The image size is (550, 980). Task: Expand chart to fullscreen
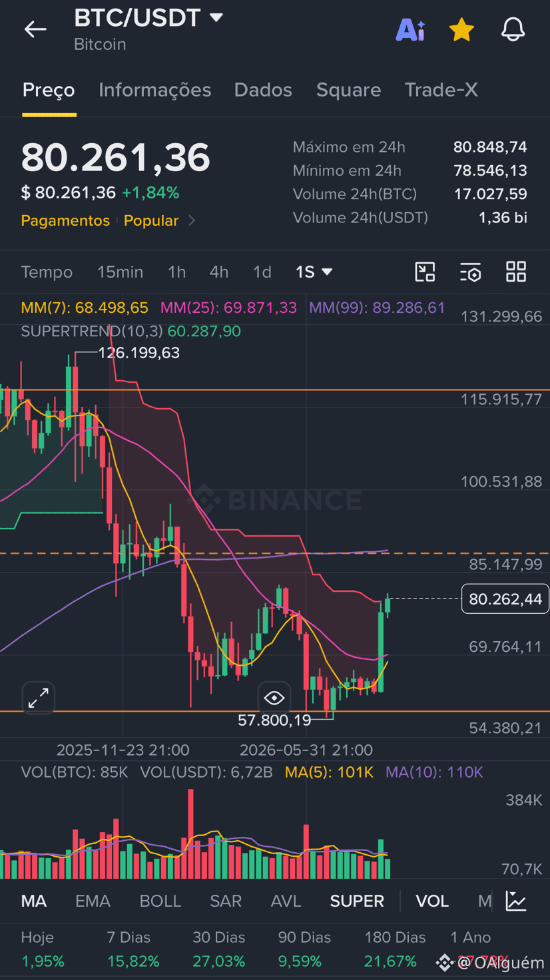39,698
